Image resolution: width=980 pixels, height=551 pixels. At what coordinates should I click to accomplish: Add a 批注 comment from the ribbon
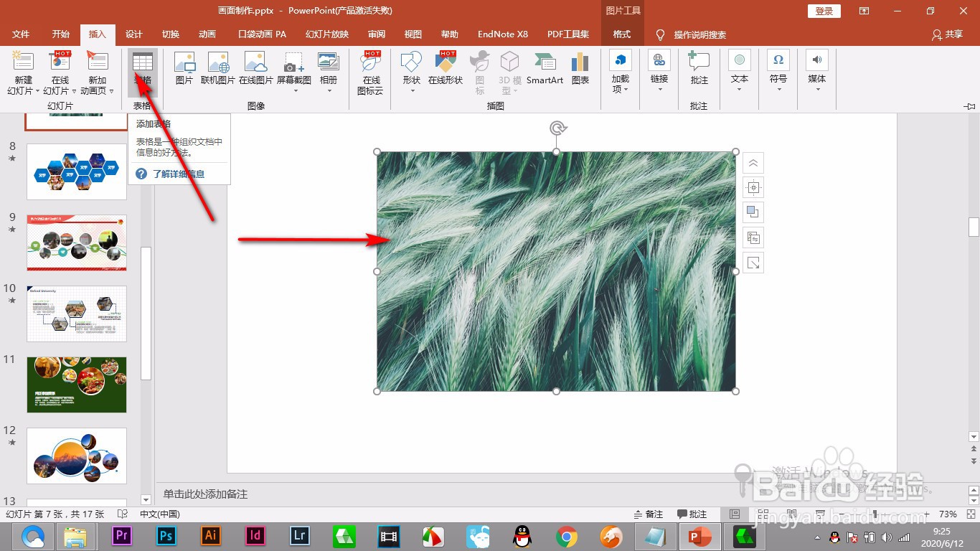(699, 69)
